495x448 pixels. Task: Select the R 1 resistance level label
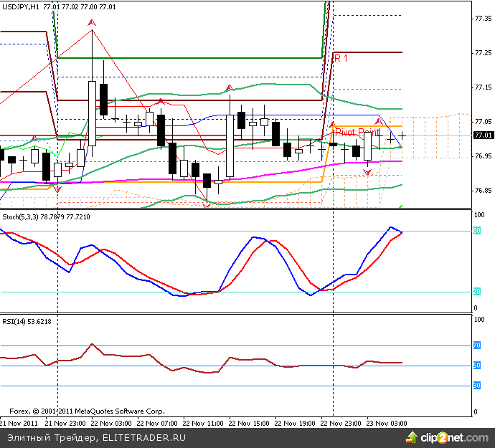(x=341, y=58)
